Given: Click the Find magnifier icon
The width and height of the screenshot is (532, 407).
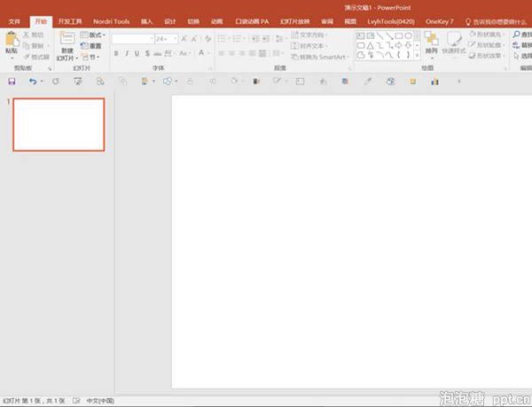Looking at the screenshot, I should (517, 35).
